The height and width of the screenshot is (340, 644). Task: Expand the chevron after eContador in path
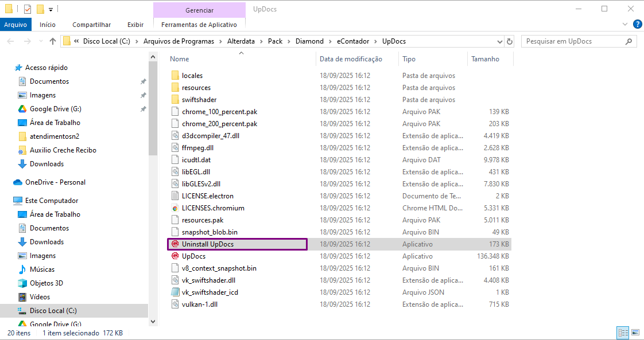tap(376, 41)
